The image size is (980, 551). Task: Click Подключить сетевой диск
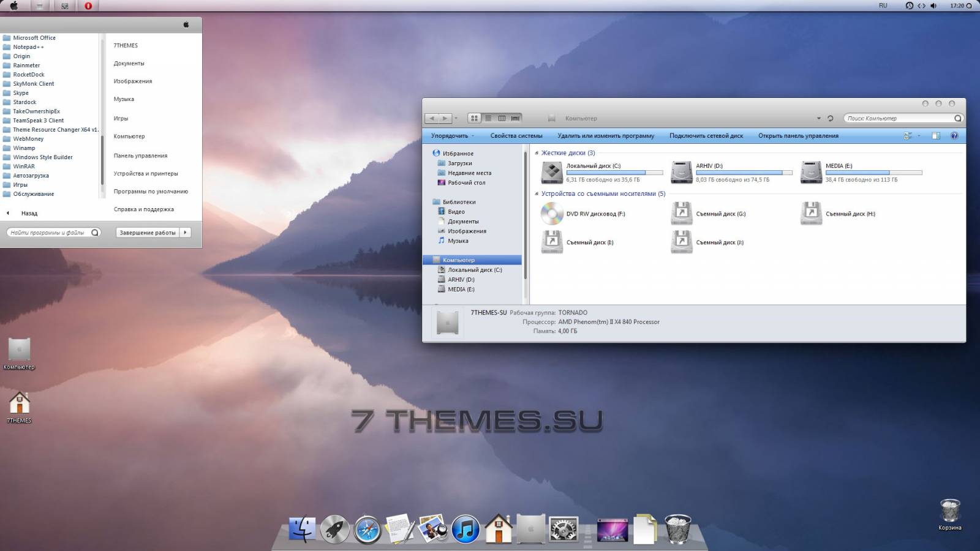tap(706, 136)
